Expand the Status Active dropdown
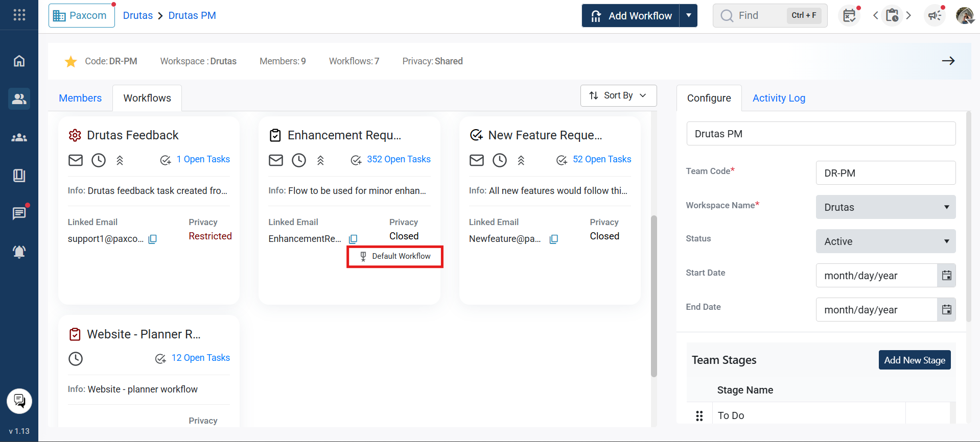The height and width of the screenshot is (442, 980). click(885, 241)
